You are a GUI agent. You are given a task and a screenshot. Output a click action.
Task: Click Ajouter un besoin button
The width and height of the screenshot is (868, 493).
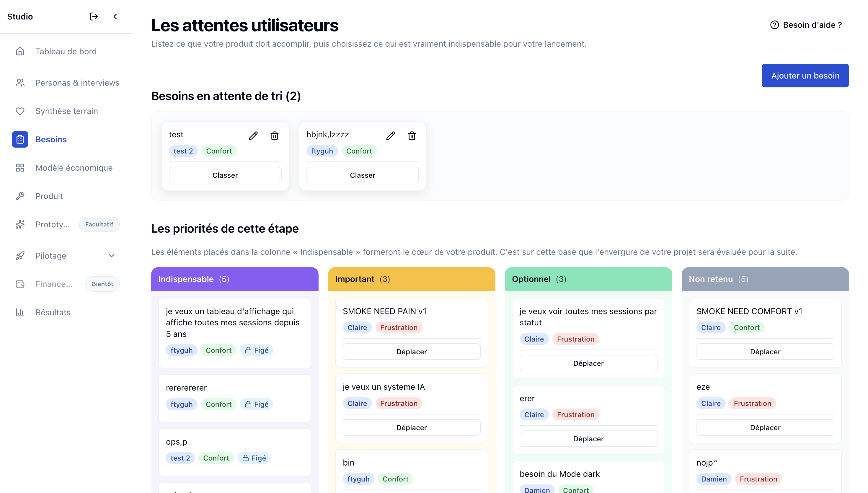pyautogui.click(x=805, y=76)
